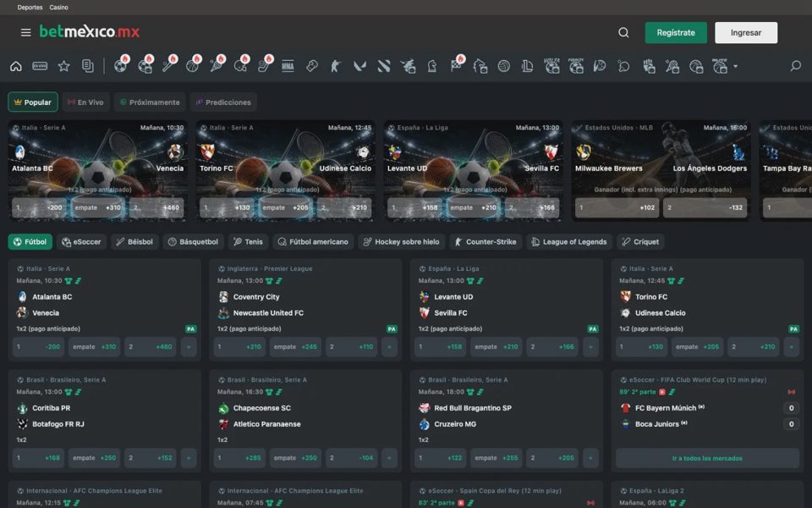
Task: Select the racing checkered flag icon
Action: (x=456, y=66)
